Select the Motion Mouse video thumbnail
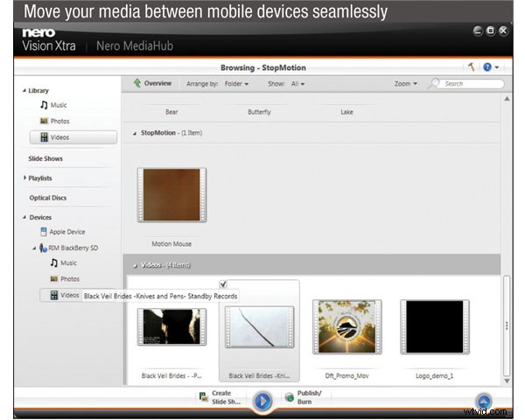 (171, 195)
